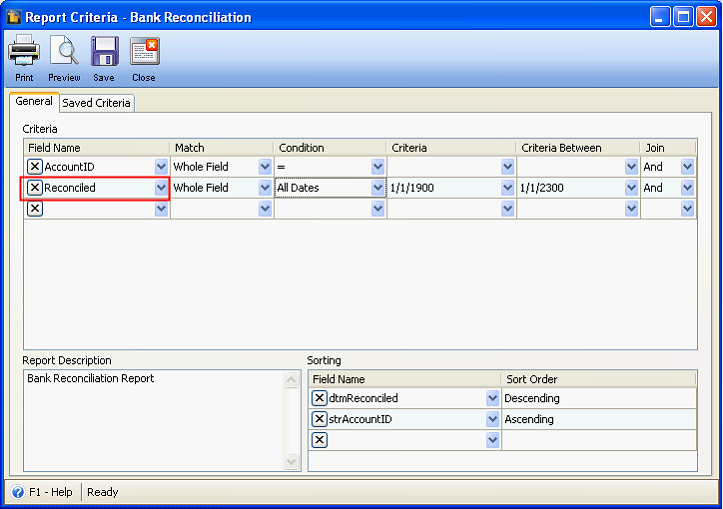Click the Ready status bar text
The image size is (723, 509).
[102, 492]
